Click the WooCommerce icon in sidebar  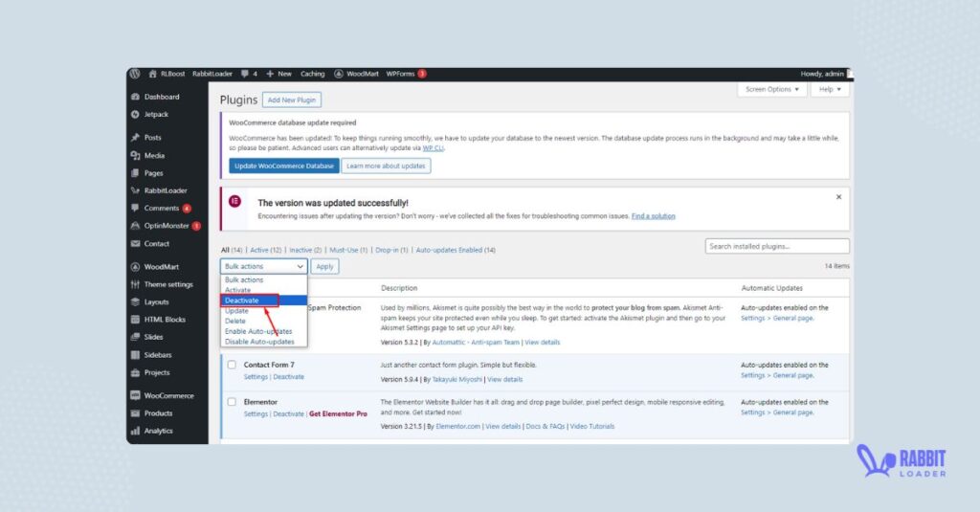pos(135,395)
